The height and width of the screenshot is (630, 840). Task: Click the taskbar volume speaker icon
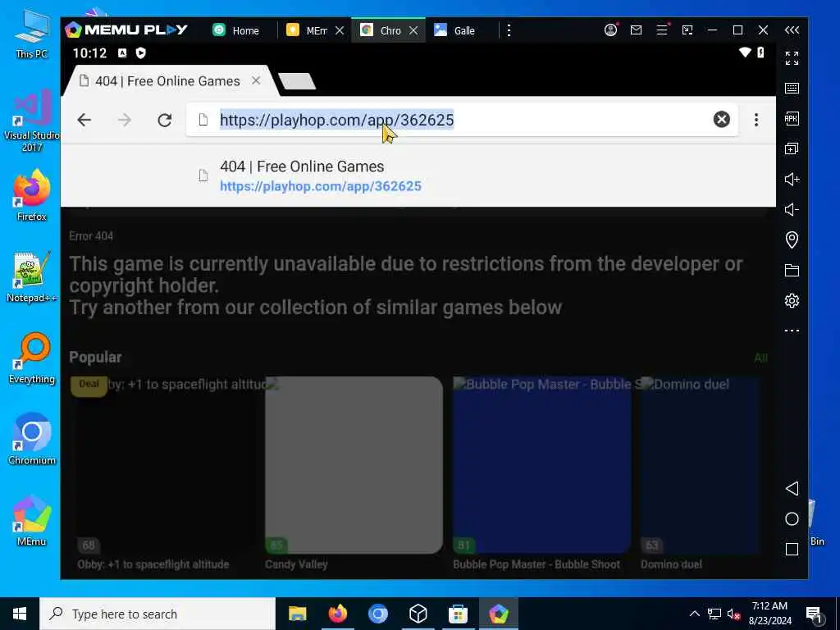click(x=733, y=614)
